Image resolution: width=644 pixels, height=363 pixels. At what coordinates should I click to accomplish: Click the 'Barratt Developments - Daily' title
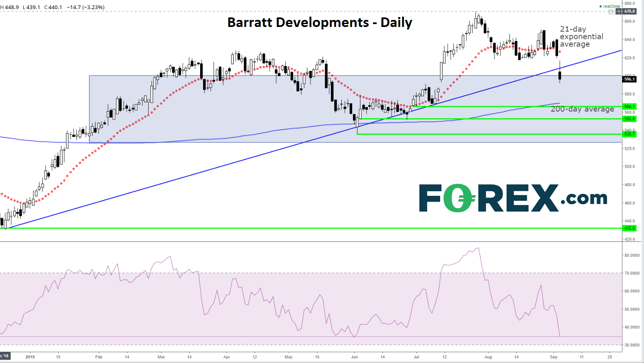(x=320, y=22)
